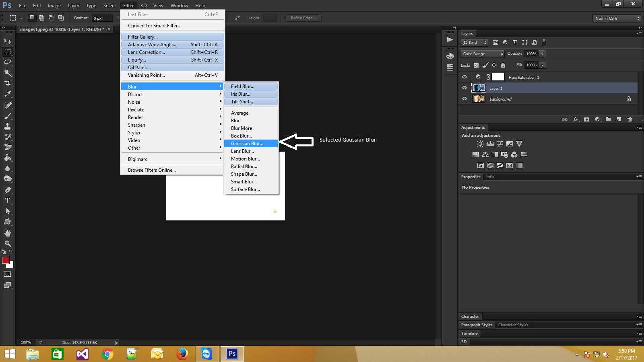Viewport: 644px width, 362px height.
Task: Toggle layer filtering switch on or off
Action: tap(544, 42)
